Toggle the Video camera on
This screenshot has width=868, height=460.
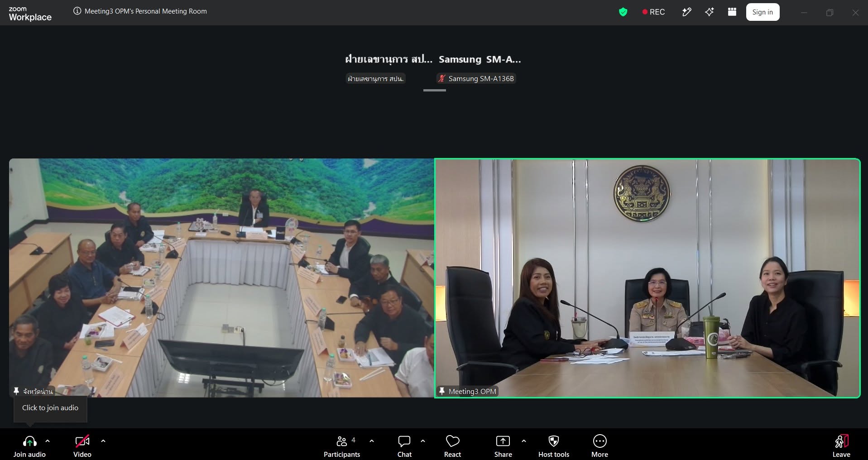click(82, 441)
